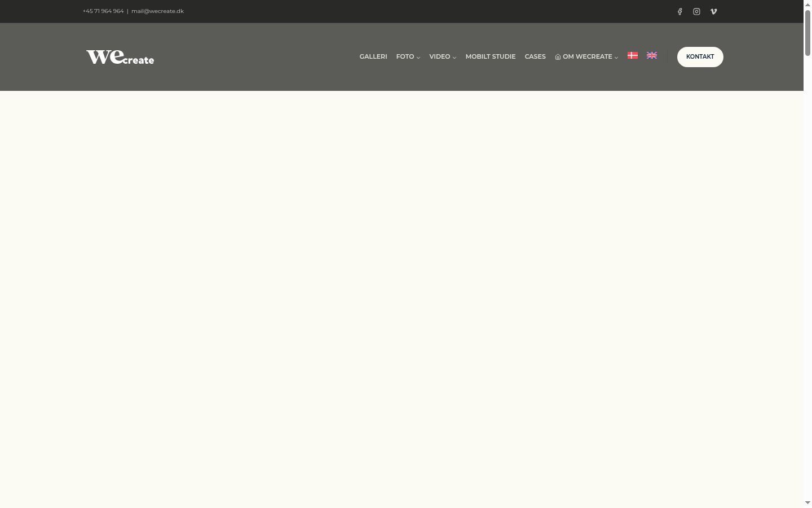Open the CASES menu item
Viewport: 812px width, 508px height.
(x=535, y=56)
